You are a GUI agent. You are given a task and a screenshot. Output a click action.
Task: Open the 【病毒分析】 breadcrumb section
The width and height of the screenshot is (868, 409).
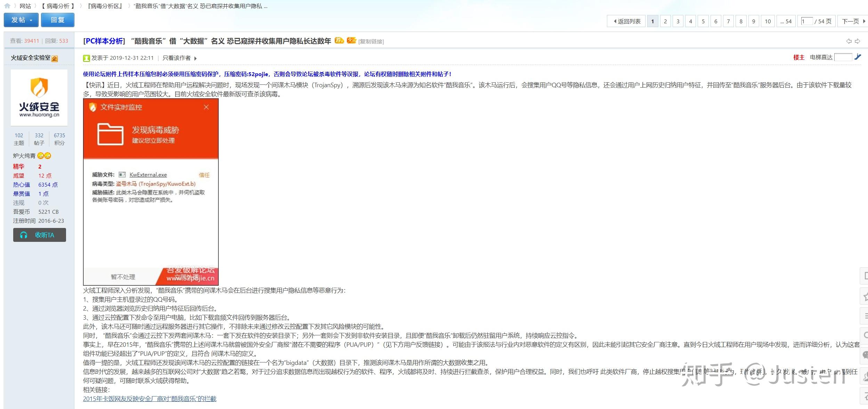coord(57,6)
